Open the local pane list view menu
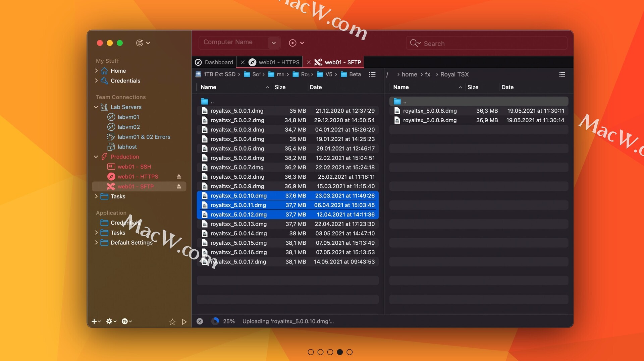 [x=372, y=74]
